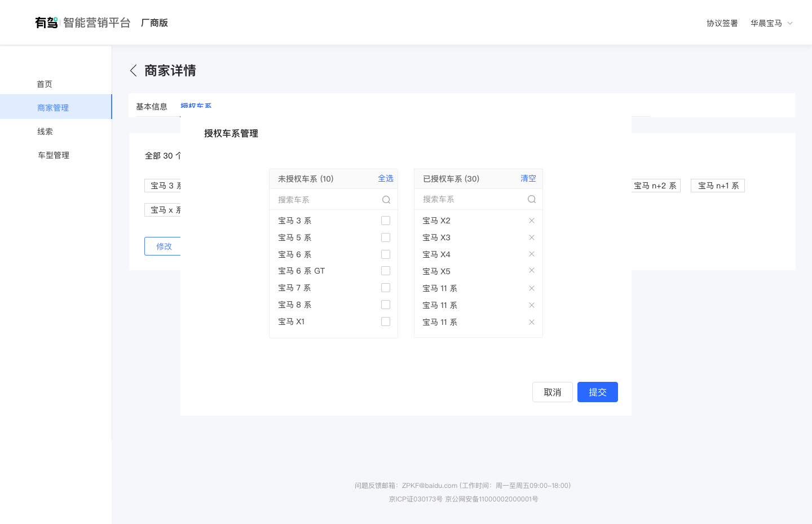The width and height of the screenshot is (812, 524).
Task: Click the 宝马 6 系 GT row text
Action: click(302, 271)
